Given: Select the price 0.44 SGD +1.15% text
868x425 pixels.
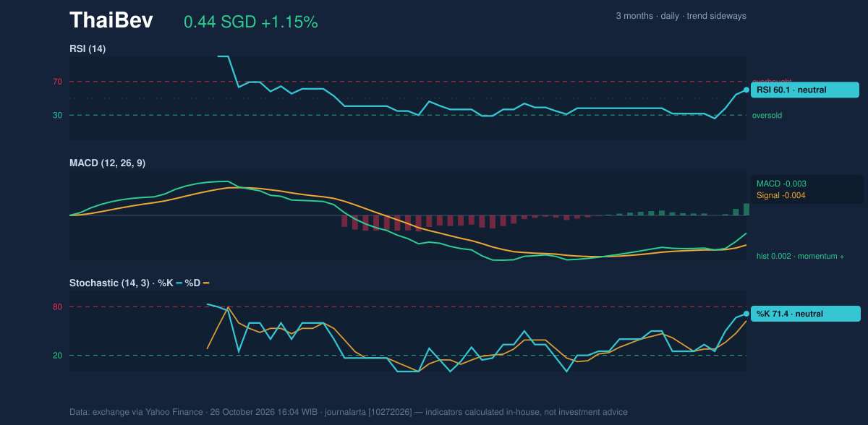Looking at the screenshot, I should pyautogui.click(x=251, y=22).
